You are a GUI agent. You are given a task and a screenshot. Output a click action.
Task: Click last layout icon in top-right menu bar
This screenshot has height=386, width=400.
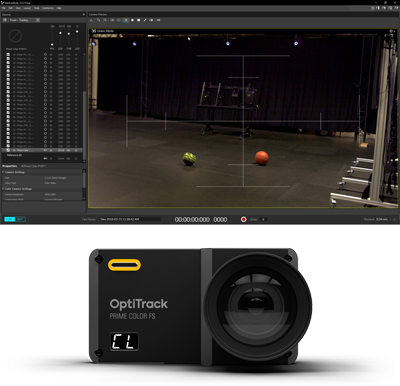point(395,8)
